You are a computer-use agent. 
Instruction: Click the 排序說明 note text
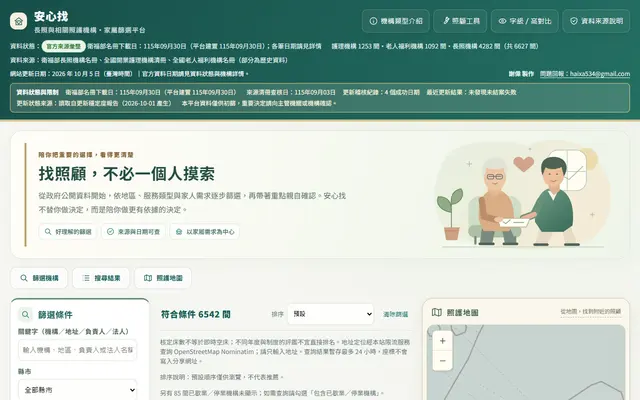coord(221,377)
